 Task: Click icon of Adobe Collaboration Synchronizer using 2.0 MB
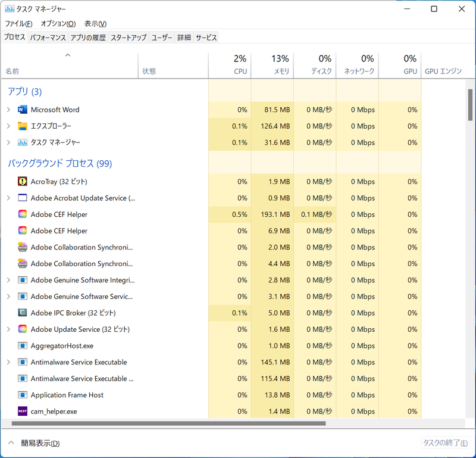(23, 247)
